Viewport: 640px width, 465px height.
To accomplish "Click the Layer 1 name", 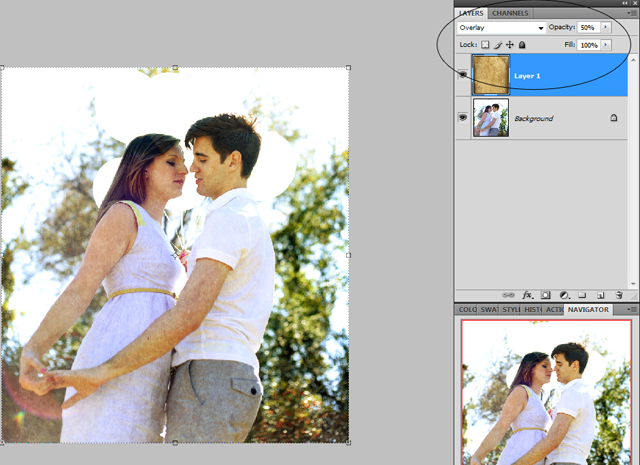I will coord(527,76).
